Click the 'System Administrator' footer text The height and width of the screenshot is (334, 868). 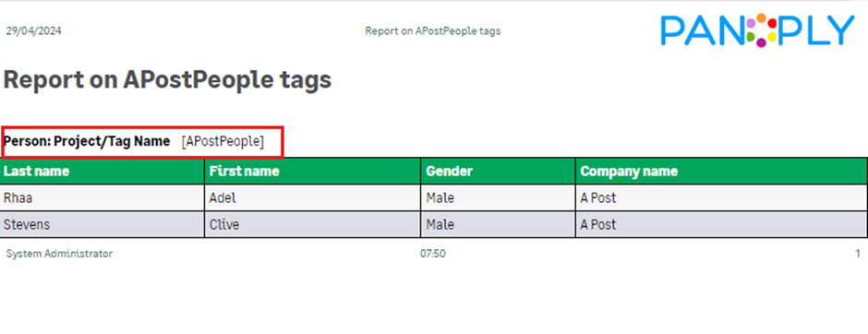click(59, 254)
